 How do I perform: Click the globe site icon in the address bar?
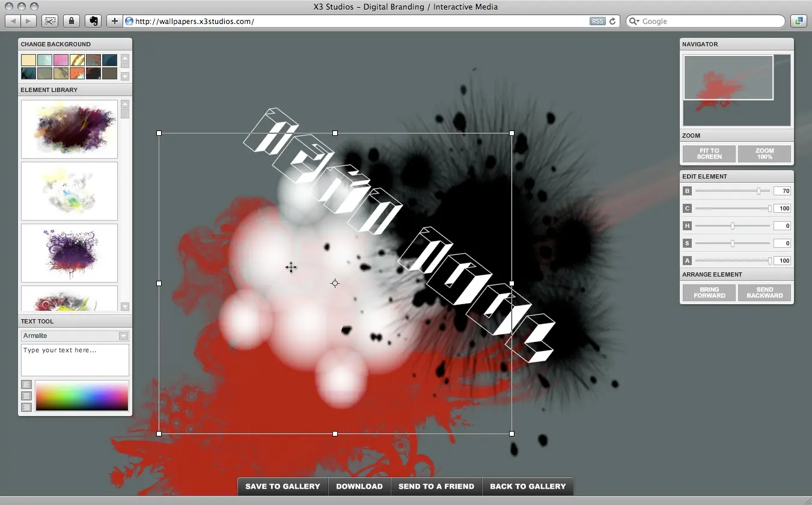pyautogui.click(x=129, y=21)
